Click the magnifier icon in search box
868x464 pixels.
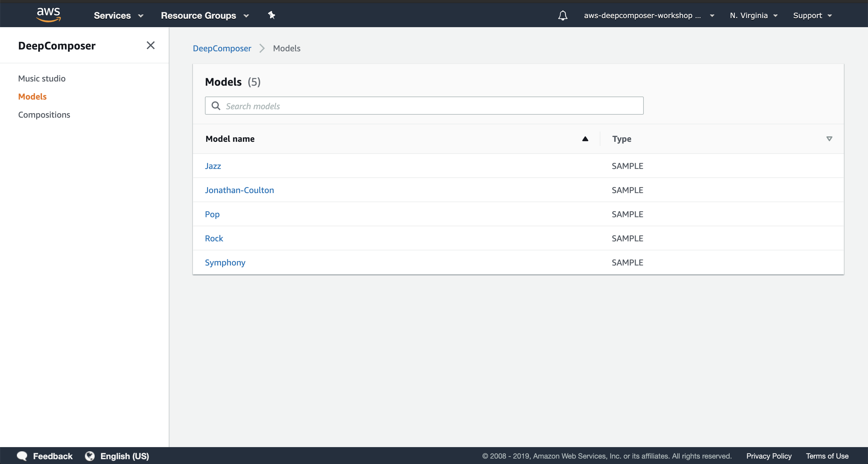pyautogui.click(x=216, y=106)
